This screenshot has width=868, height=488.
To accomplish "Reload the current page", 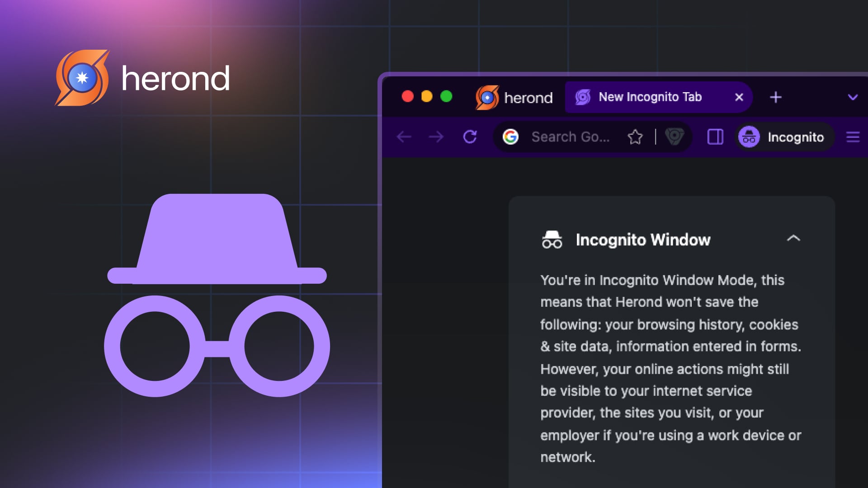I will pyautogui.click(x=470, y=137).
